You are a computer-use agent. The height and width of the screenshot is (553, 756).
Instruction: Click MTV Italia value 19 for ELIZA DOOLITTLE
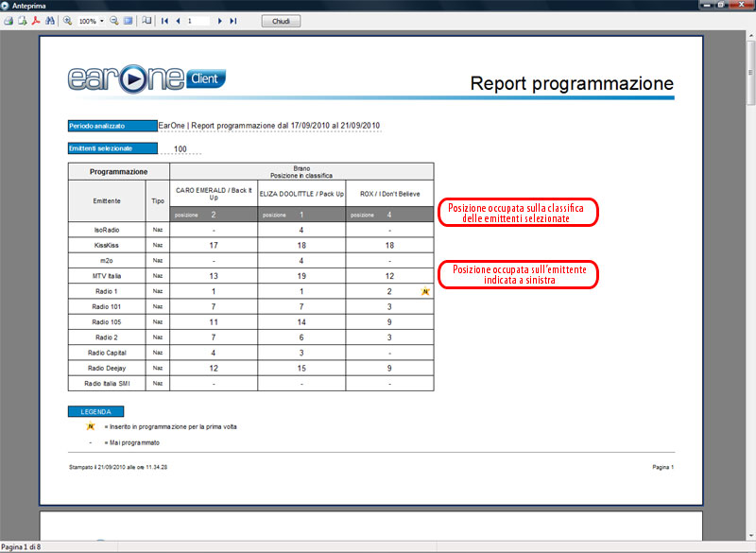tap(301, 276)
